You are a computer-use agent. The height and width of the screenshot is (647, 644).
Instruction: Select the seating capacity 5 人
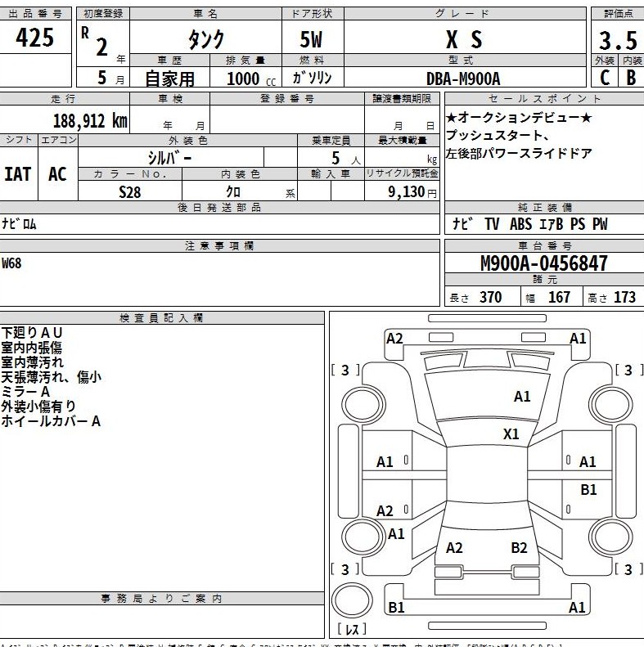[346, 159]
